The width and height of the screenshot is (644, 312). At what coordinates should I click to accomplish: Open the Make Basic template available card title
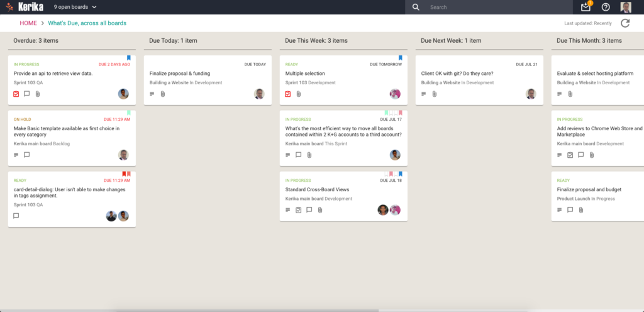(67, 131)
